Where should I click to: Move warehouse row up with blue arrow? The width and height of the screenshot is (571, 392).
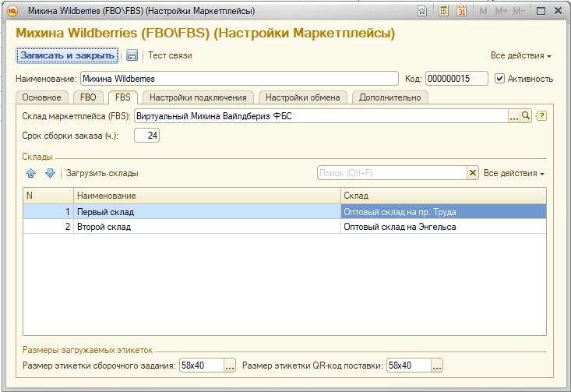click(x=31, y=173)
